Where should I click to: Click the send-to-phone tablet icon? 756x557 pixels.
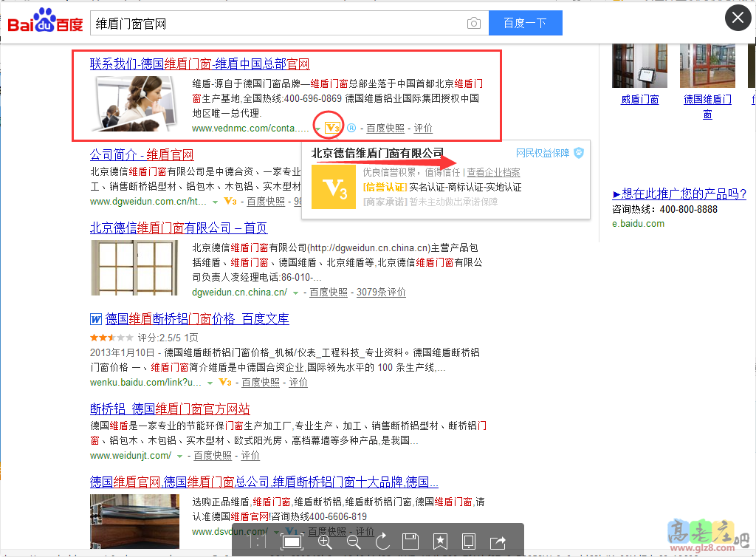pyautogui.click(x=468, y=541)
